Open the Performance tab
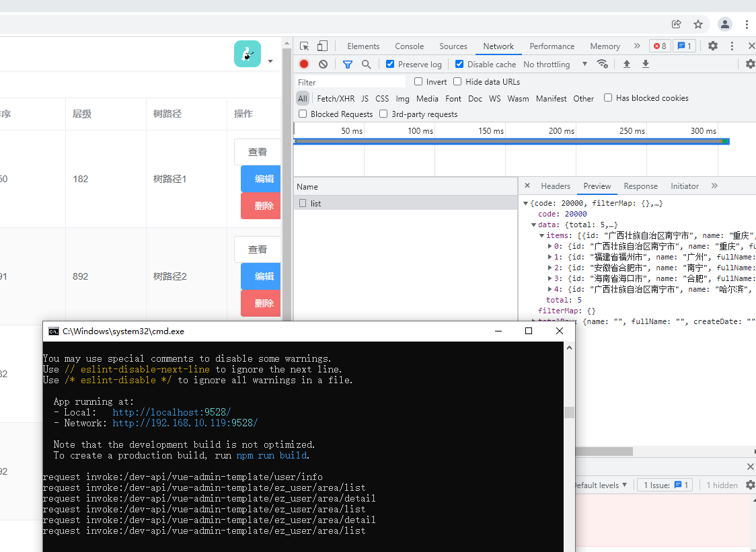 [x=552, y=46]
